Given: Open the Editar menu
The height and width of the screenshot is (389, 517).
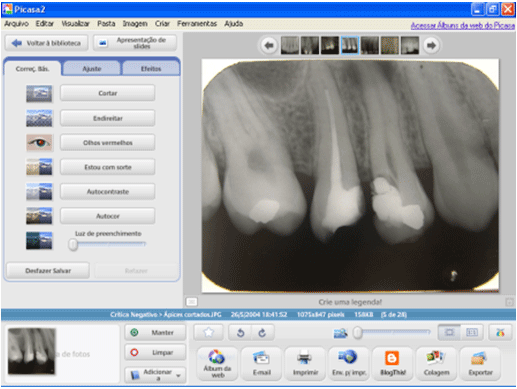Looking at the screenshot, I should 45,24.
